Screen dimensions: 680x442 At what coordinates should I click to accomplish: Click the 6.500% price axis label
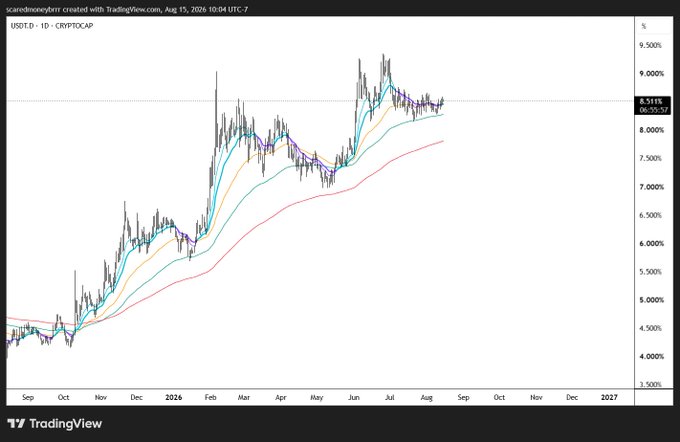pos(651,215)
